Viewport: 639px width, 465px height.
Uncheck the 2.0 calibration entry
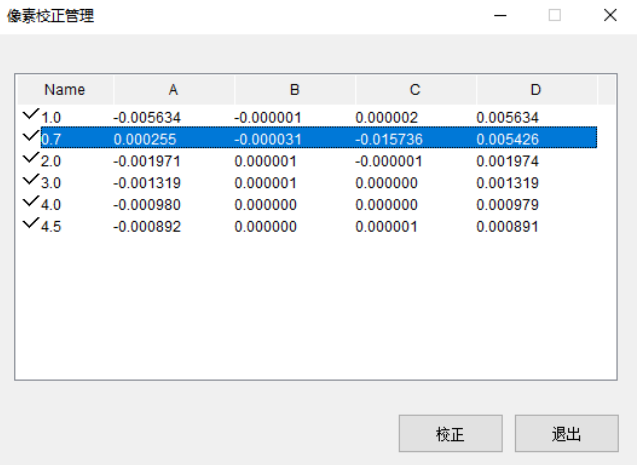tap(30, 160)
